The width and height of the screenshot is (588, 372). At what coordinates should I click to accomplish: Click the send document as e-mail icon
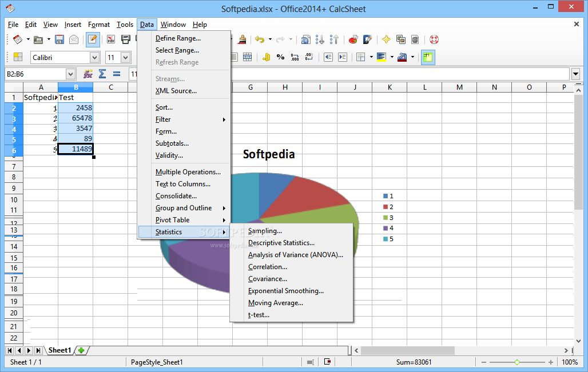click(74, 39)
